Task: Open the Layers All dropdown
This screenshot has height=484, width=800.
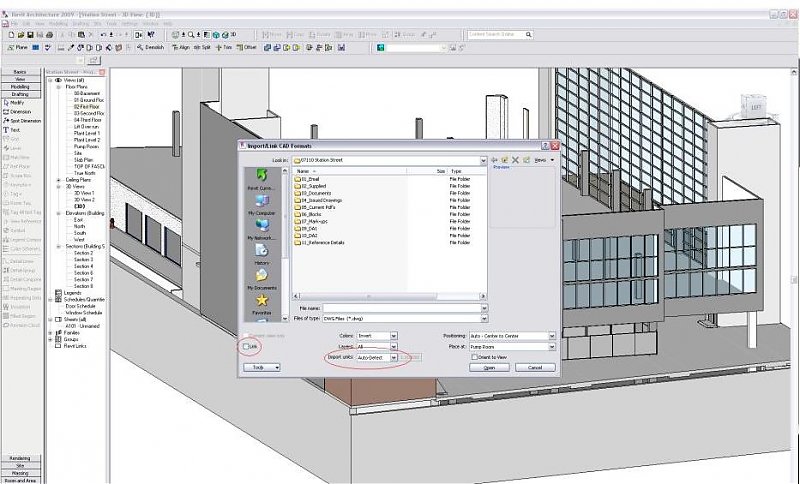Action: (393, 347)
